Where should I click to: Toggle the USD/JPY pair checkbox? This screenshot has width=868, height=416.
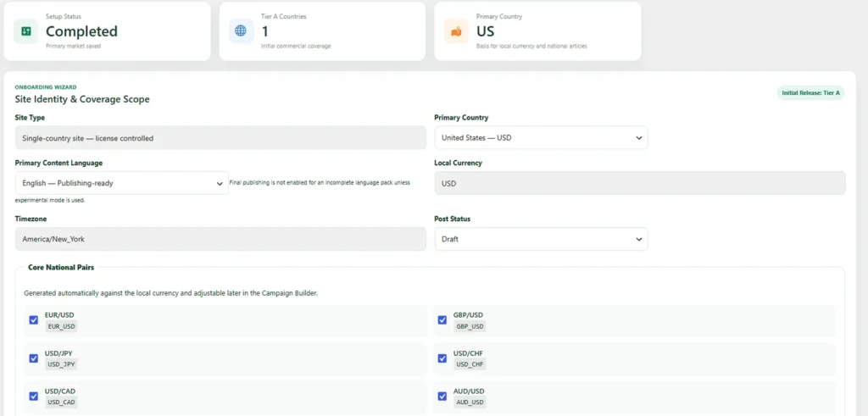tap(33, 358)
